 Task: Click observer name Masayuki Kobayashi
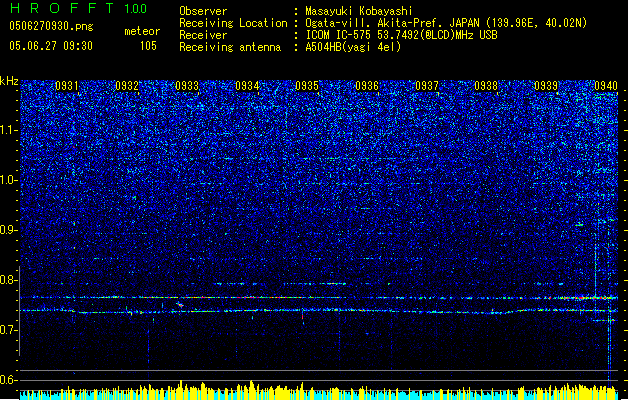(x=359, y=11)
